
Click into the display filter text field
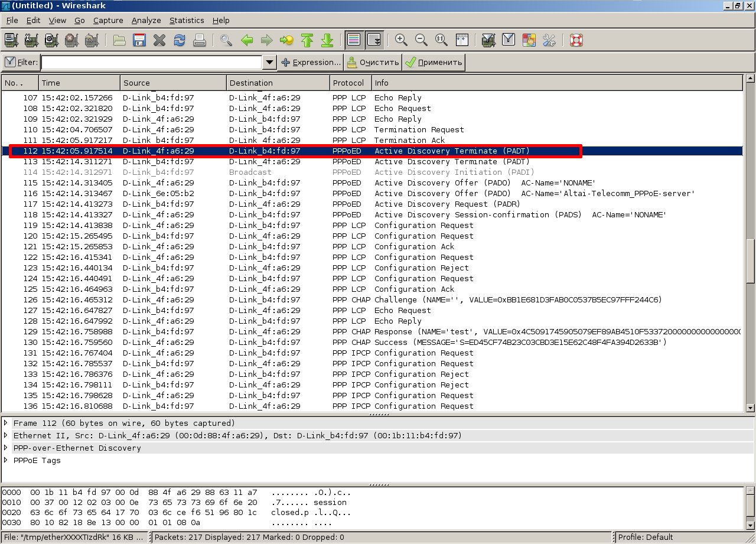[151, 62]
